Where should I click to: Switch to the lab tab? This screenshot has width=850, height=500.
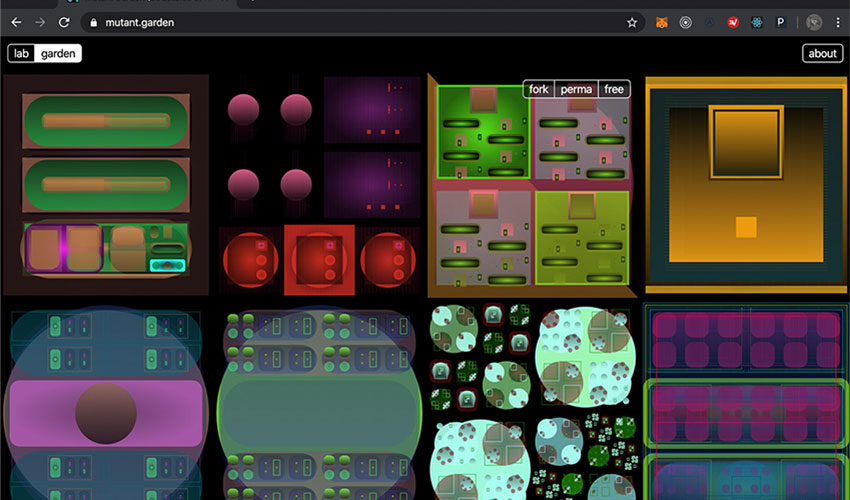click(21, 53)
